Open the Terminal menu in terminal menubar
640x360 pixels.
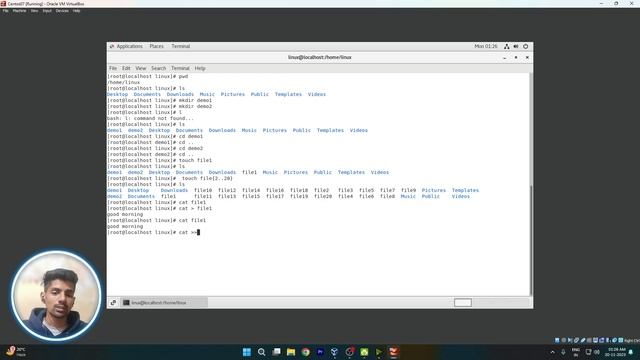point(180,68)
